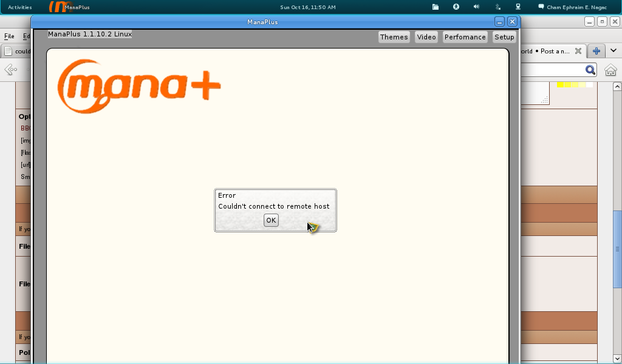Screen dimensions: 622x364
Task: Minimize the ManaPlus window
Action: 499,22
